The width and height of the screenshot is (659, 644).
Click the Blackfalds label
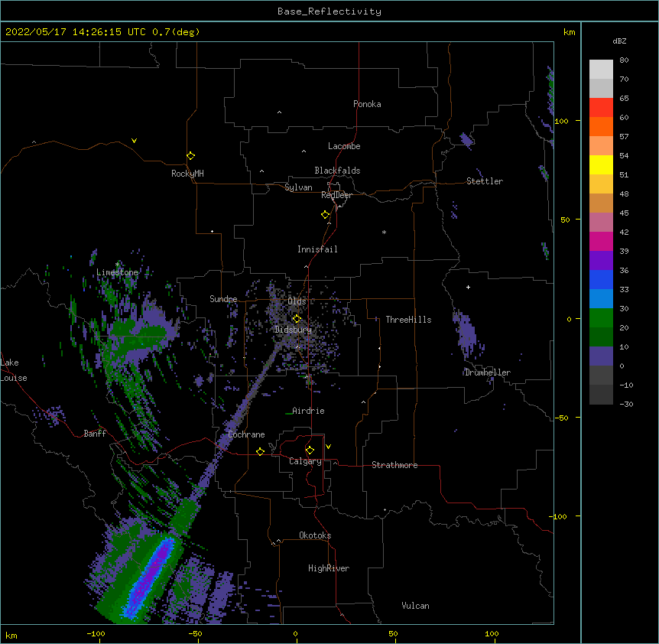pyautogui.click(x=337, y=171)
